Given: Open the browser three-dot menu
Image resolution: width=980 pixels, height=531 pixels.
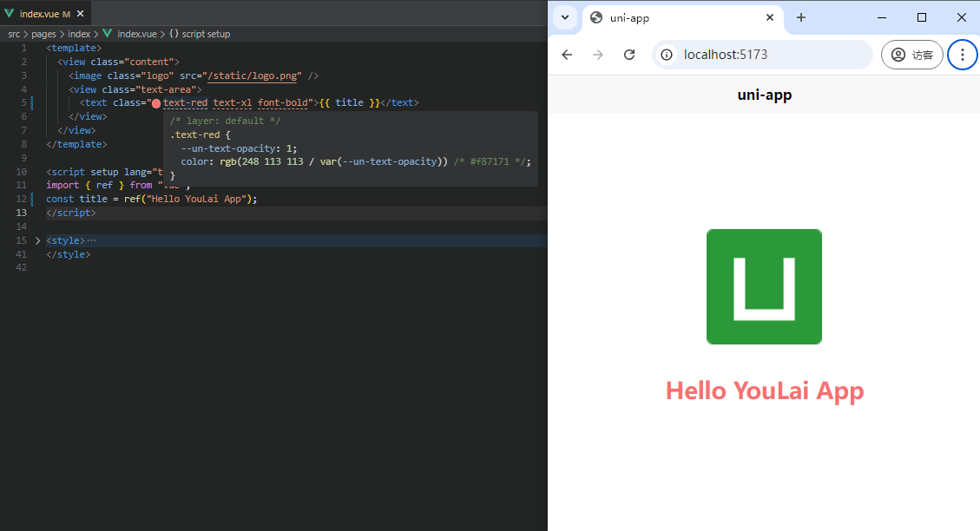Looking at the screenshot, I should (x=962, y=55).
